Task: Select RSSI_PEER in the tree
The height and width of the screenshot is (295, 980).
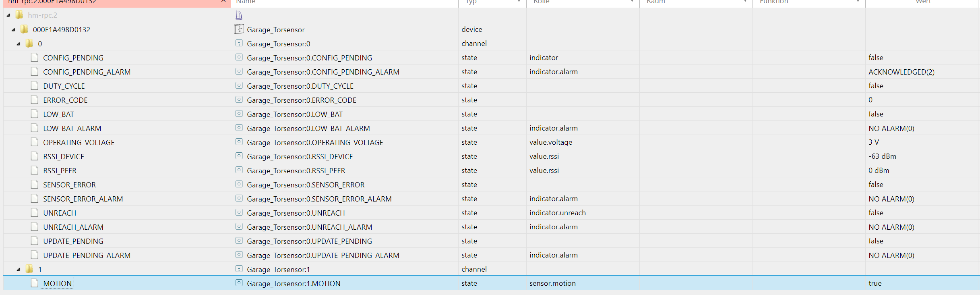Action: click(x=60, y=170)
